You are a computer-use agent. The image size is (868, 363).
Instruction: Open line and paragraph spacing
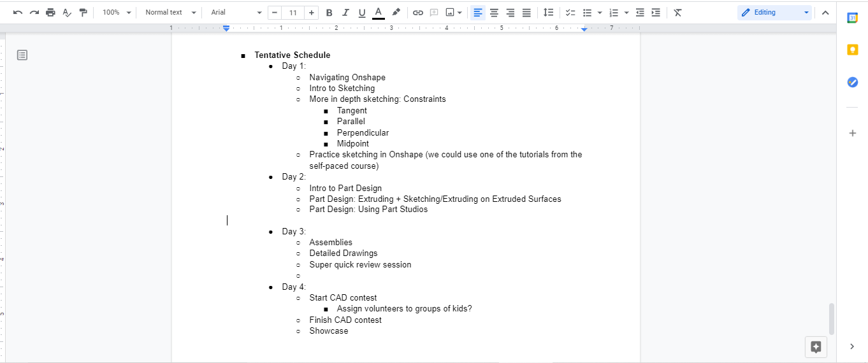point(548,12)
